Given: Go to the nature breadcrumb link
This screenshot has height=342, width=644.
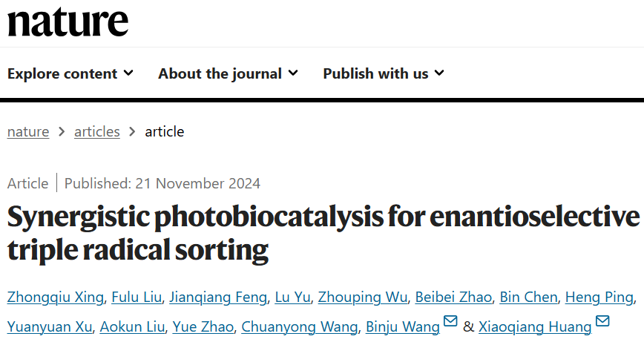Looking at the screenshot, I should click(x=28, y=132).
